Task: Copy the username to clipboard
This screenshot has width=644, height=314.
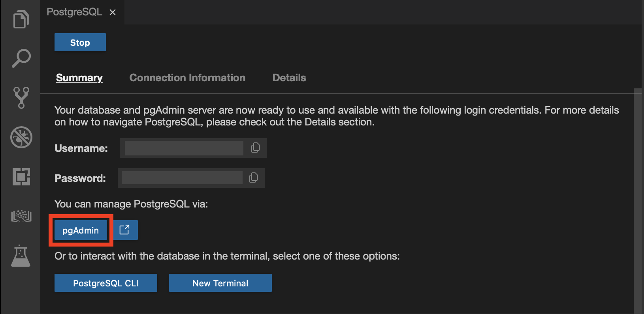Action: point(255,148)
